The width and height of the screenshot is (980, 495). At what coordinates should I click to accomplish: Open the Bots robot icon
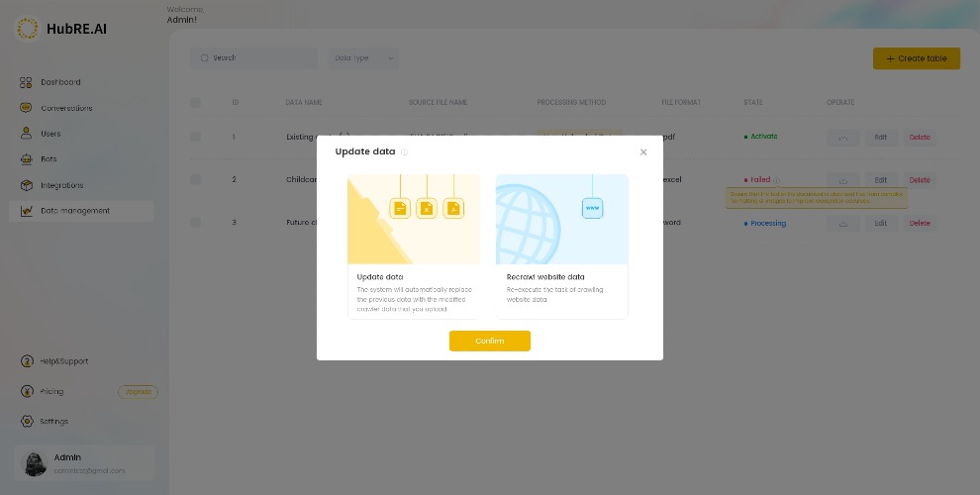(26, 158)
